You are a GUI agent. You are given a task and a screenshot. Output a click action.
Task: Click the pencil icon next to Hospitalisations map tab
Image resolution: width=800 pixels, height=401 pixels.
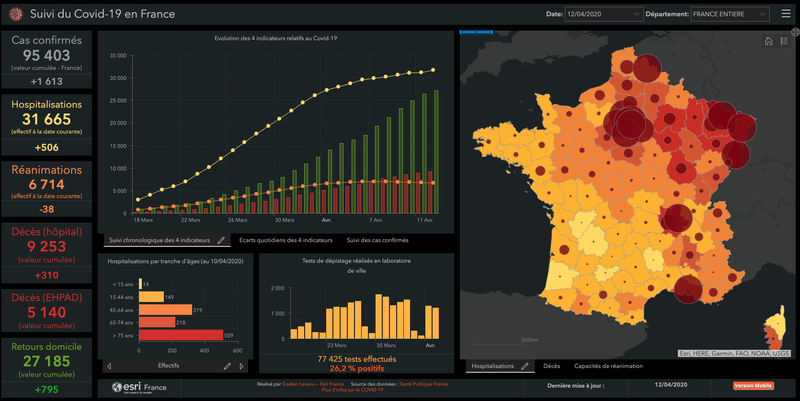click(525, 367)
